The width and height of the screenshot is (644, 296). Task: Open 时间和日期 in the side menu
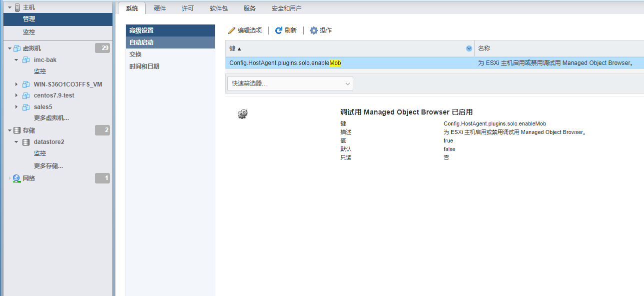(170, 66)
